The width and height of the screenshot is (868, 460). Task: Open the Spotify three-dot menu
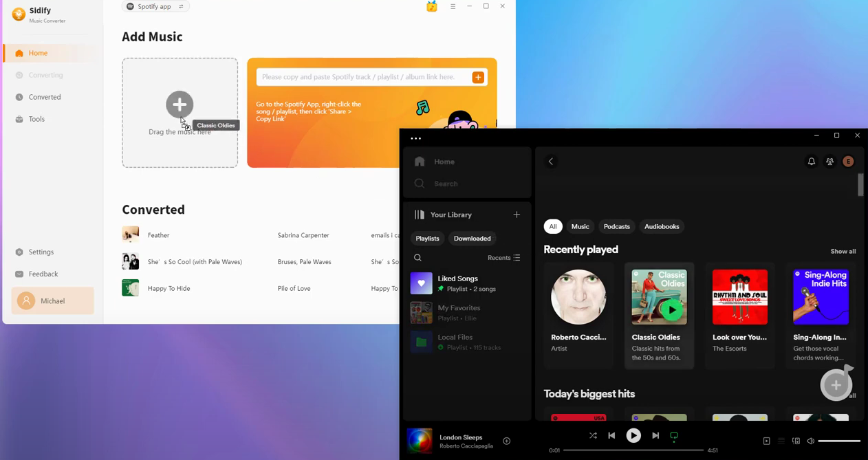point(415,138)
